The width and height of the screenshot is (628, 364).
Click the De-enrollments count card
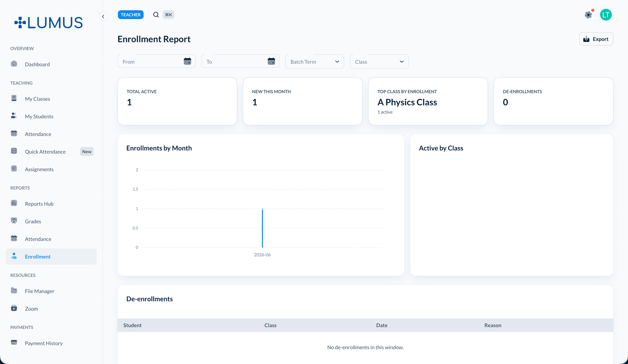pyautogui.click(x=553, y=101)
